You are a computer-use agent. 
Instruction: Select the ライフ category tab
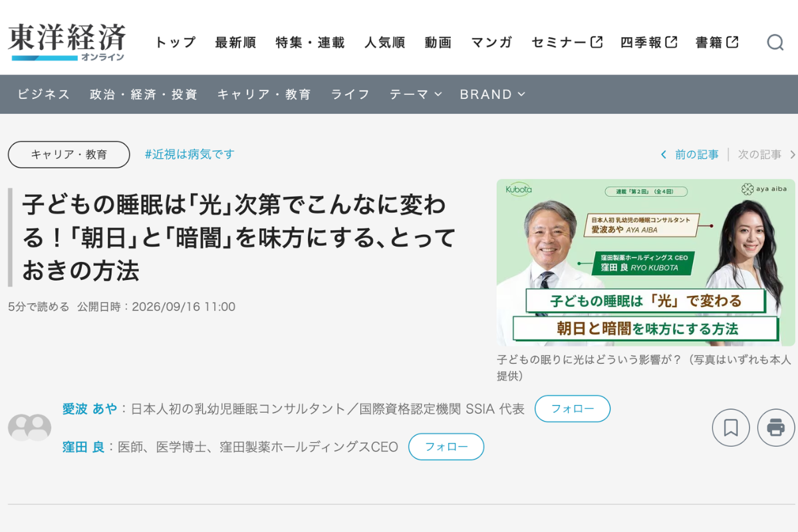350,94
